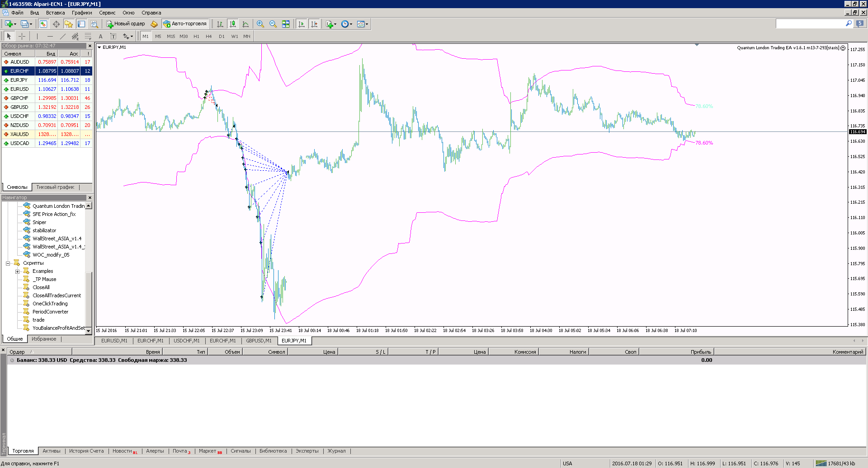Open the Справка menu
868x468 pixels.
point(151,13)
